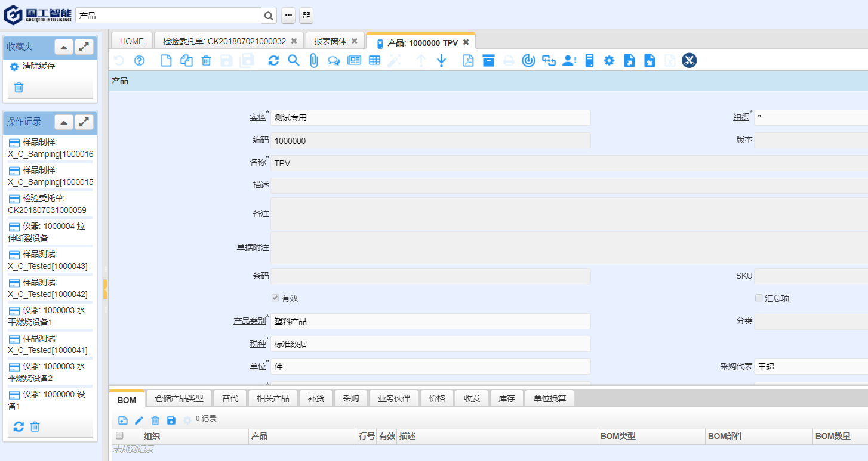Screen dimensions: 868x461
Task: Expand 收藏夹 to full view with diagonal arrows
Action: 83,47
